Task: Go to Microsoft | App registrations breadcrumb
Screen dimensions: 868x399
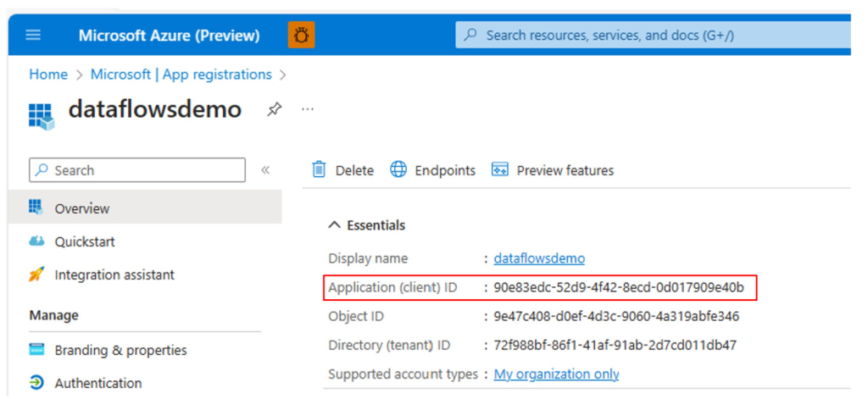Action: point(181,75)
